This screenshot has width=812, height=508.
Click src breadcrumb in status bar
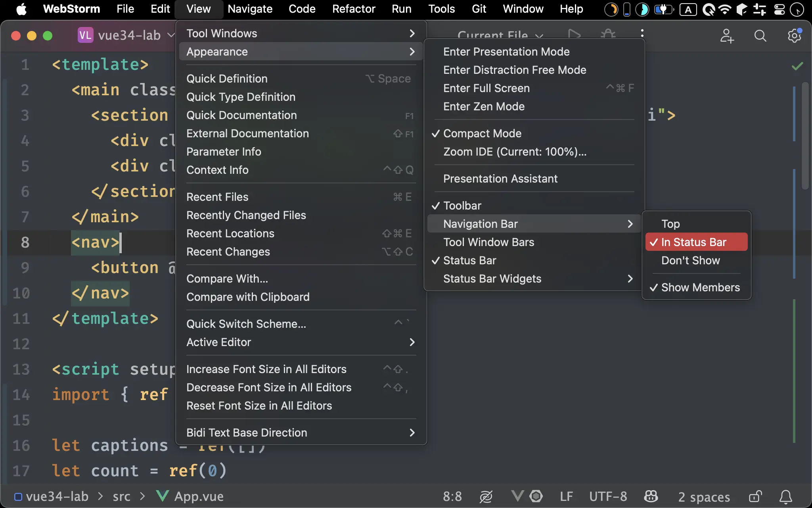click(x=121, y=496)
